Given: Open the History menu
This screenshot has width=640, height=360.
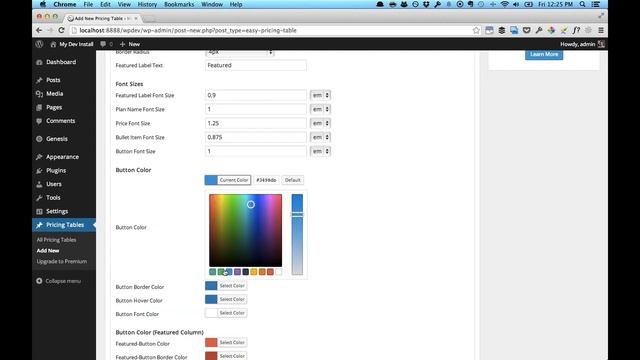Looking at the screenshot, I should 147,4.
